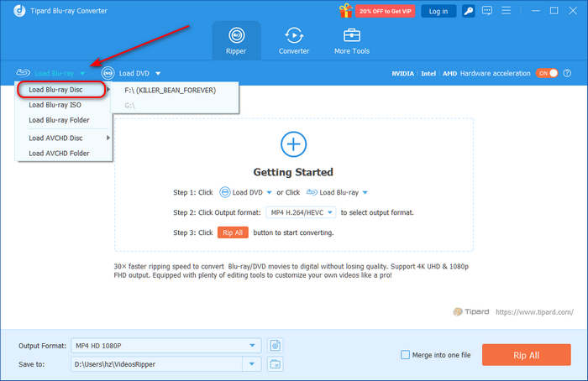Click the Getting Started heading

click(x=293, y=172)
